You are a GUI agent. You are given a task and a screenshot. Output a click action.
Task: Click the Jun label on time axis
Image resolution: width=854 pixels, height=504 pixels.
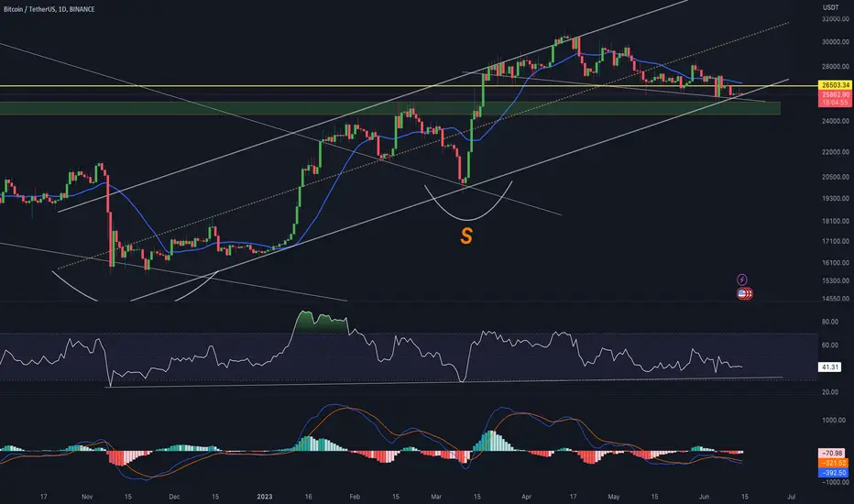coord(705,497)
